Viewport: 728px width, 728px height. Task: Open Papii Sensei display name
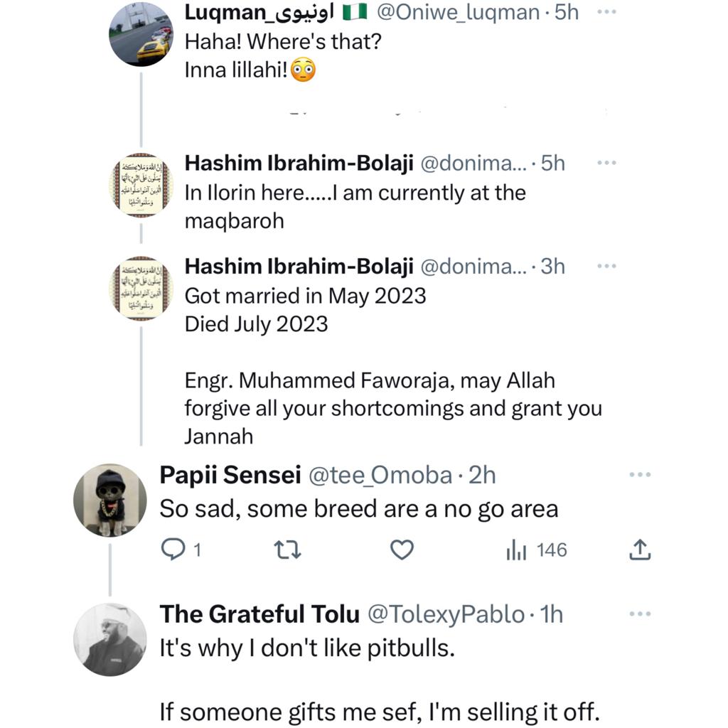pos(230,475)
